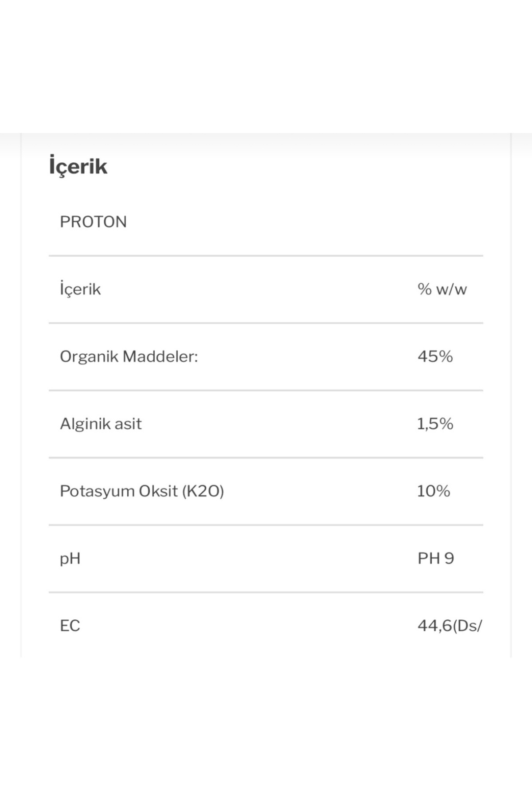Click the Potasyum Oksit (K2O) label
The width and height of the screenshot is (532, 798).
142,491
